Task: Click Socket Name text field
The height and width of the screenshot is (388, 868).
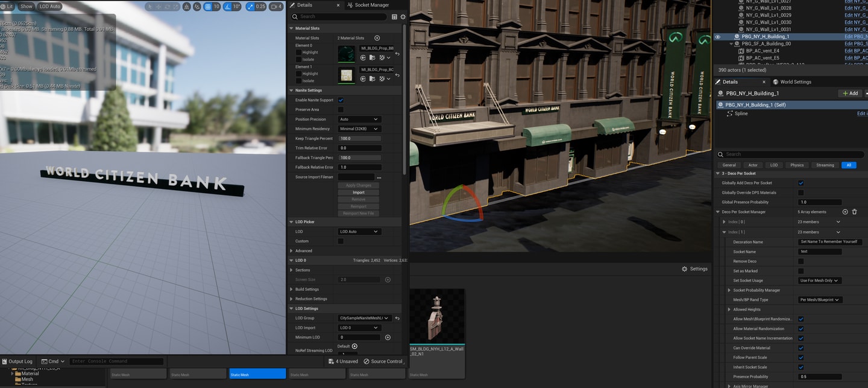Action: pyautogui.click(x=820, y=252)
